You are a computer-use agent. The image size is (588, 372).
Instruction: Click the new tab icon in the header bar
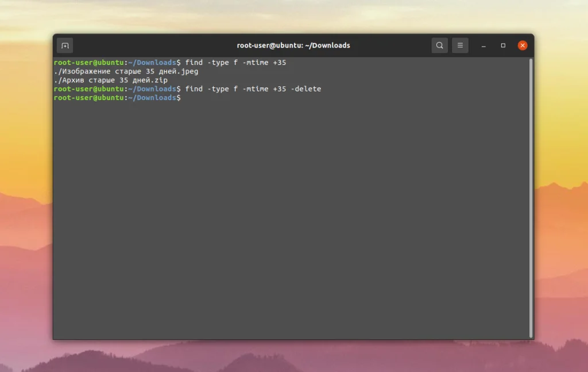click(x=64, y=45)
